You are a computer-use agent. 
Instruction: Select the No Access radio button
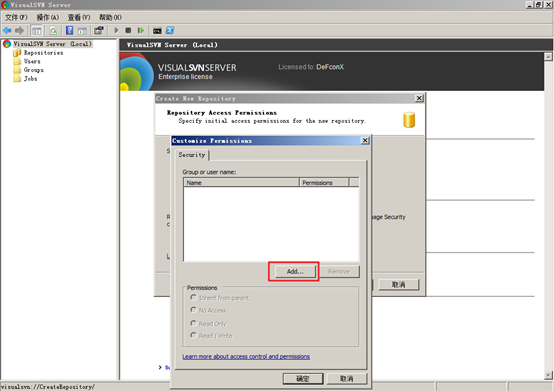[x=193, y=310]
